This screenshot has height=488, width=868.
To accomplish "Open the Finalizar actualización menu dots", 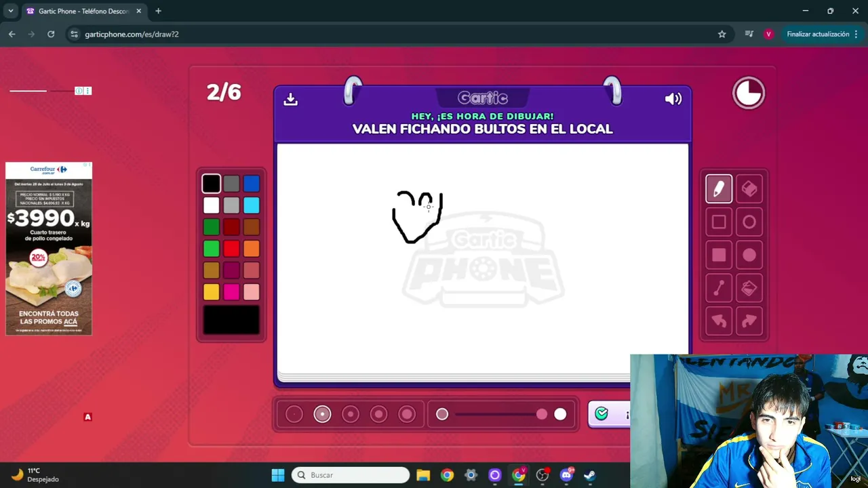I will click(x=856, y=34).
